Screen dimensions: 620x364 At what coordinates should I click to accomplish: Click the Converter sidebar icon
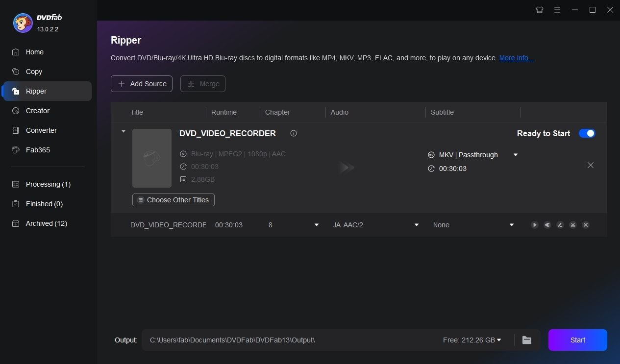pos(16,130)
